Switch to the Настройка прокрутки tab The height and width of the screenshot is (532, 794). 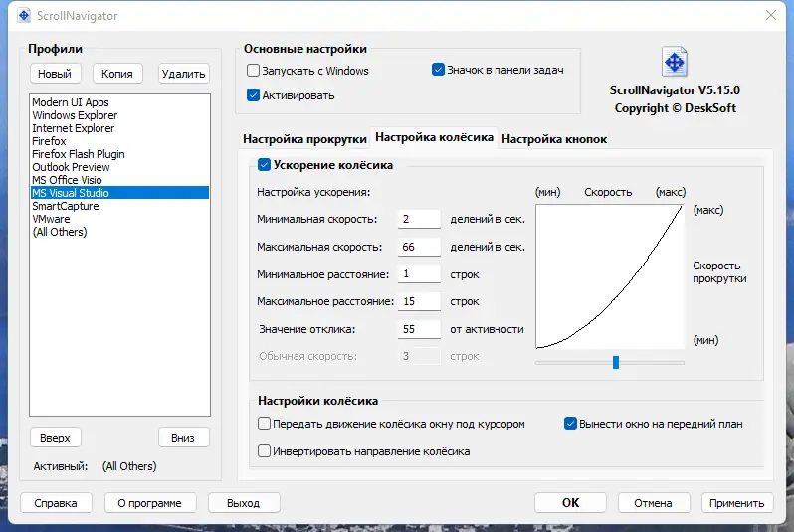(304, 139)
